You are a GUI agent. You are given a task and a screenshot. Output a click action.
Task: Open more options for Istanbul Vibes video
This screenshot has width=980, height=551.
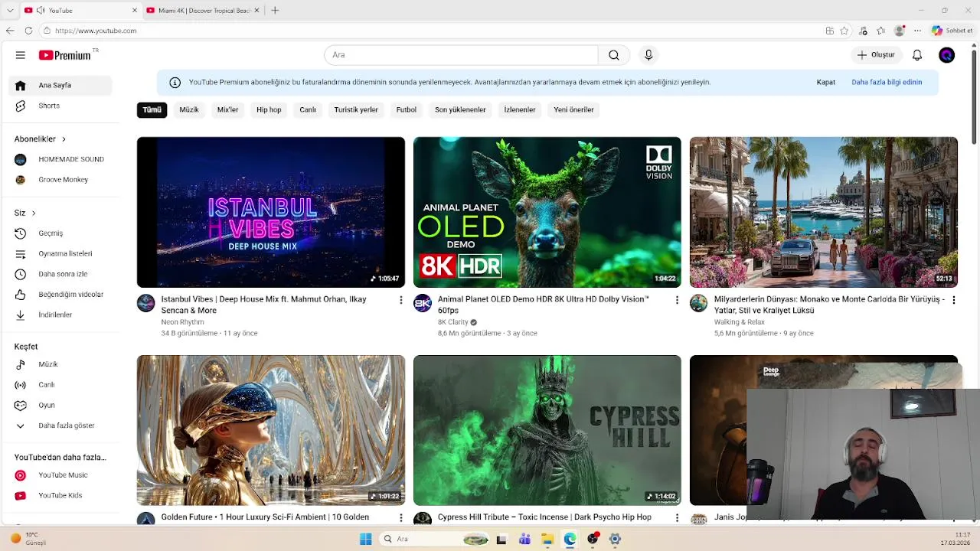coord(400,300)
